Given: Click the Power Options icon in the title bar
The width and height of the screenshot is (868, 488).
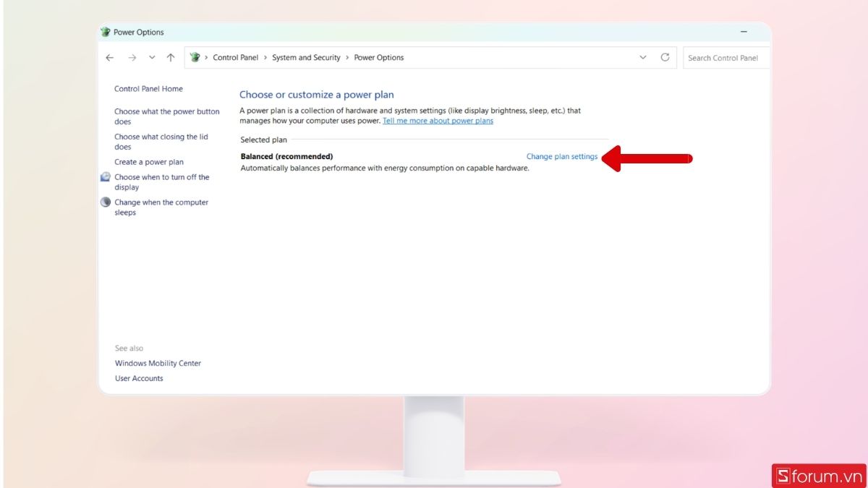Looking at the screenshot, I should tap(106, 32).
